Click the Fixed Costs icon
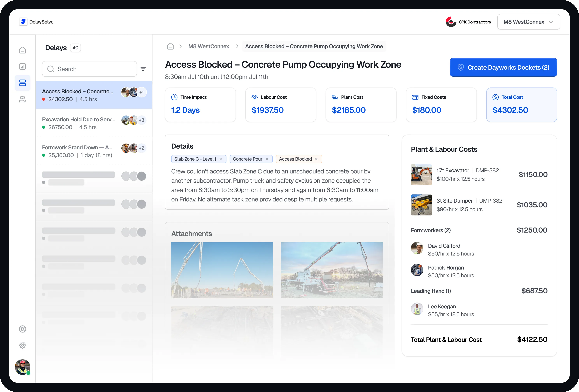This screenshot has width=579, height=392. 415,97
